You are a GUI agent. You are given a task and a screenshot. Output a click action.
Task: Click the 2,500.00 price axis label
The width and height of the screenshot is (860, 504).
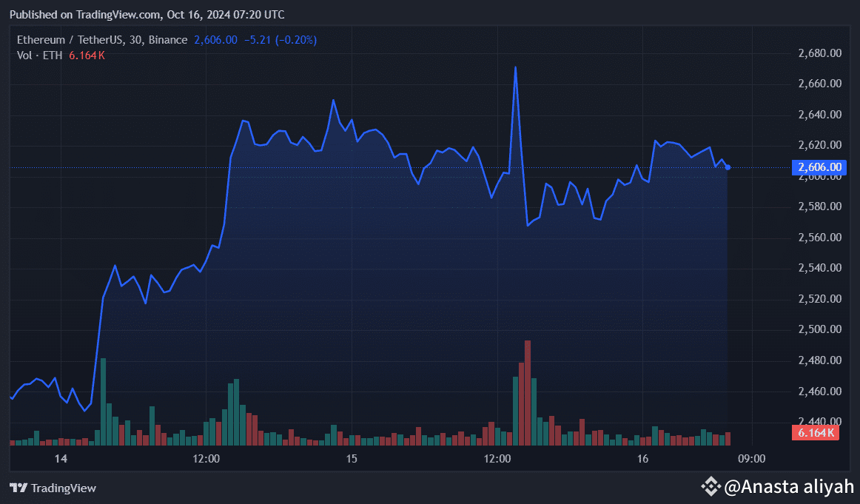click(820, 329)
